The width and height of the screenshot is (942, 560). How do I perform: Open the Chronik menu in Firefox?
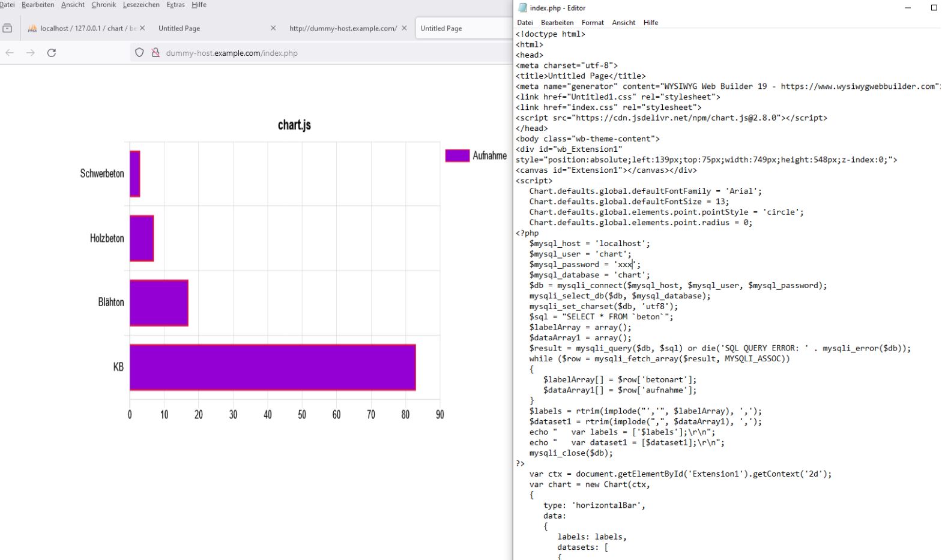pos(104,5)
